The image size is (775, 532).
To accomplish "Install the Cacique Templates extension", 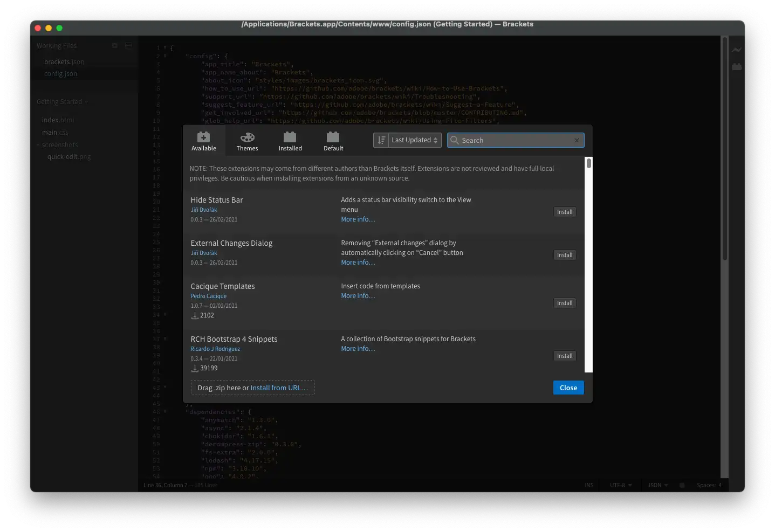I will click(565, 303).
